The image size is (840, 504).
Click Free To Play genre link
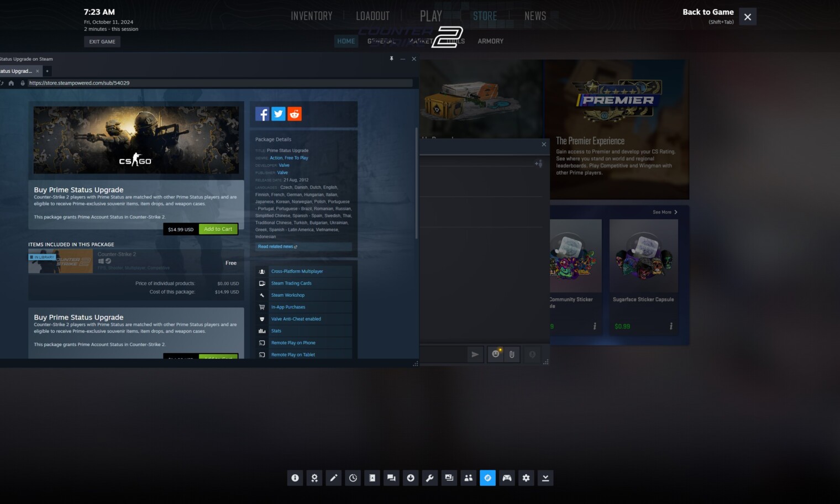(296, 158)
